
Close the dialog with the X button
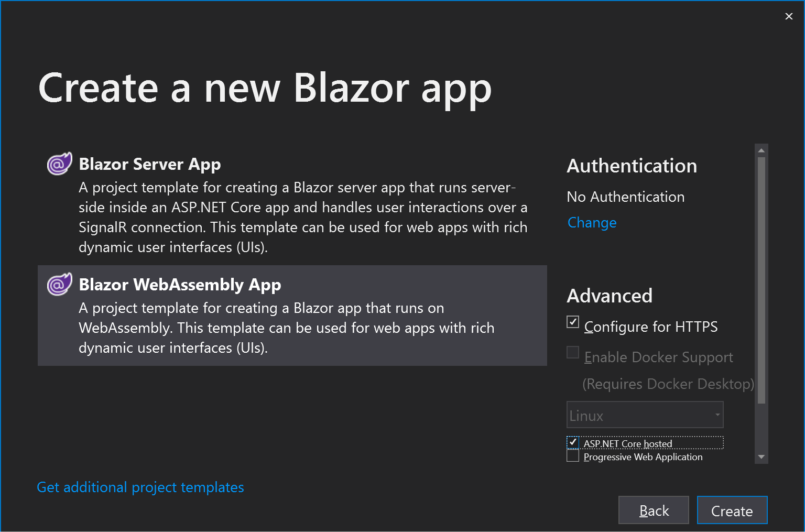[x=789, y=16]
